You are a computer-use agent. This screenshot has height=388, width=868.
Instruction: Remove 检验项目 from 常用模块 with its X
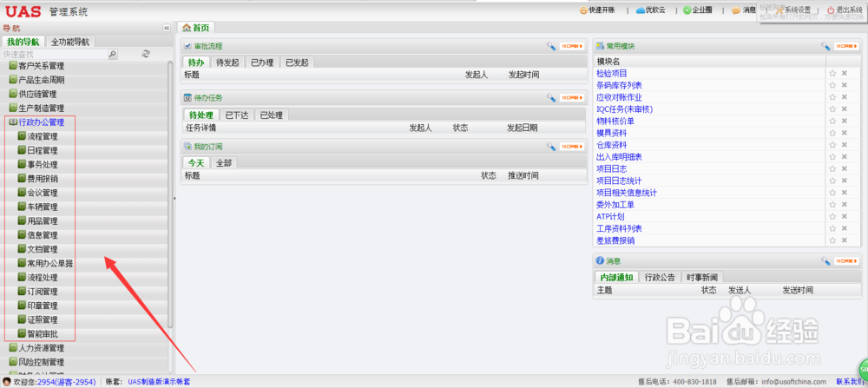(x=845, y=73)
